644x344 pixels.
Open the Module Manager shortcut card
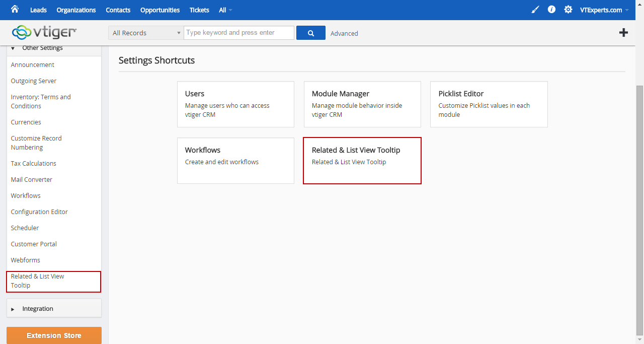[362, 104]
